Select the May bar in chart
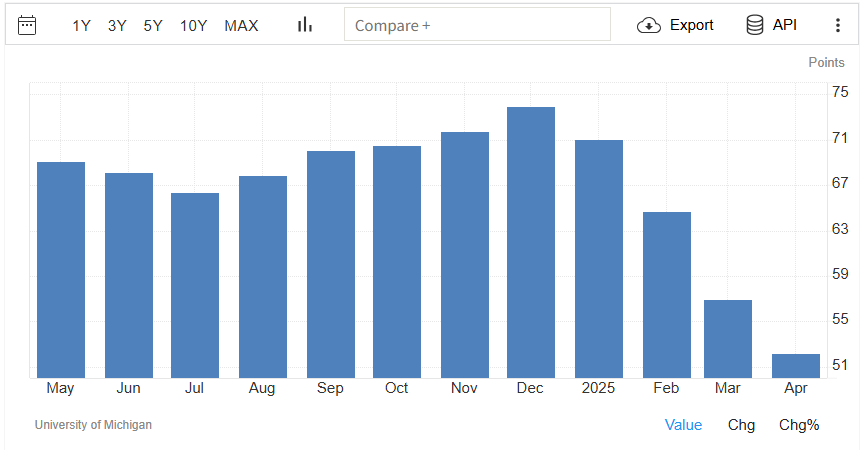The height and width of the screenshot is (450, 867). [x=61, y=270]
